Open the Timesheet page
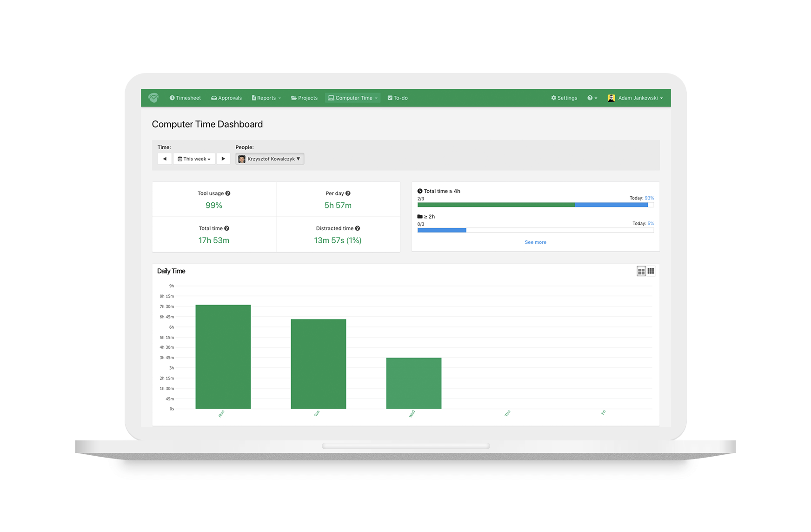Screen dimensions: 811x532 [x=185, y=98]
